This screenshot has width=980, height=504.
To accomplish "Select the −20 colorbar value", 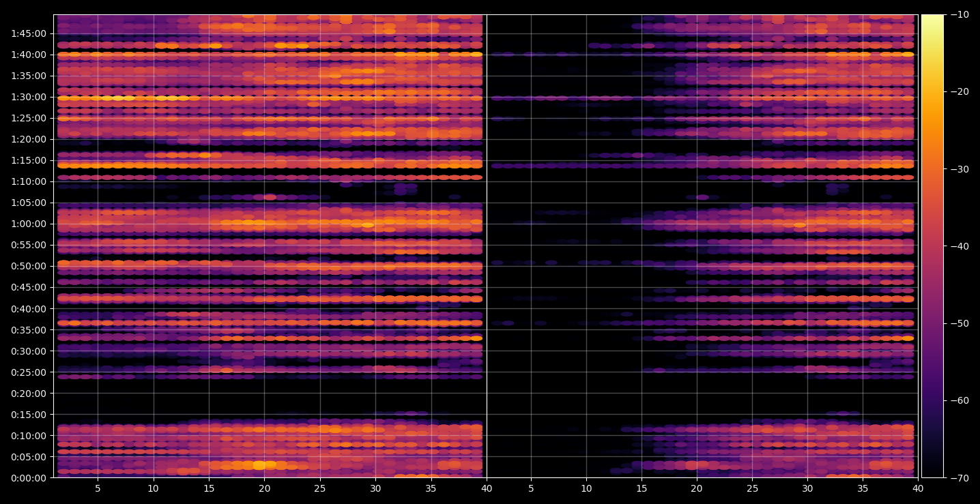I will click(x=959, y=92).
